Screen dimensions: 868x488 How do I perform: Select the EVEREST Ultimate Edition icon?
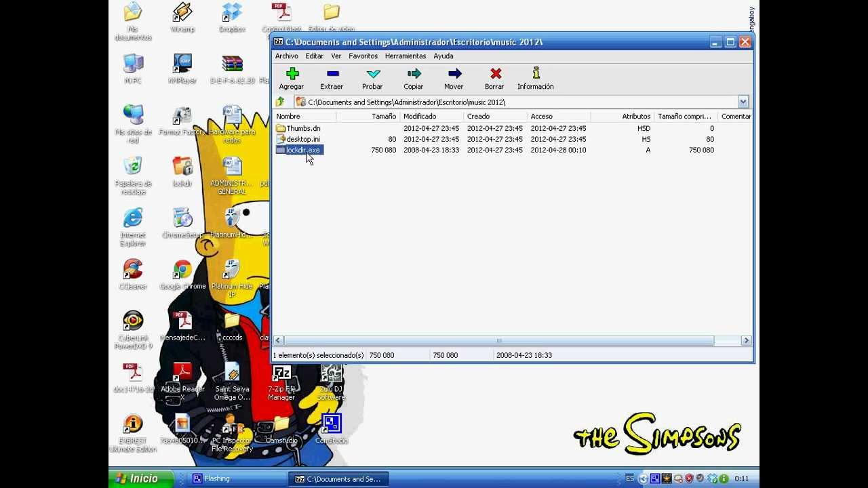pos(133,433)
